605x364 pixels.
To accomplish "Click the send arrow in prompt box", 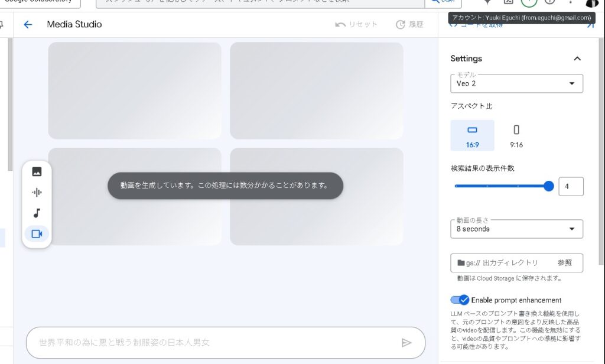I will point(406,343).
